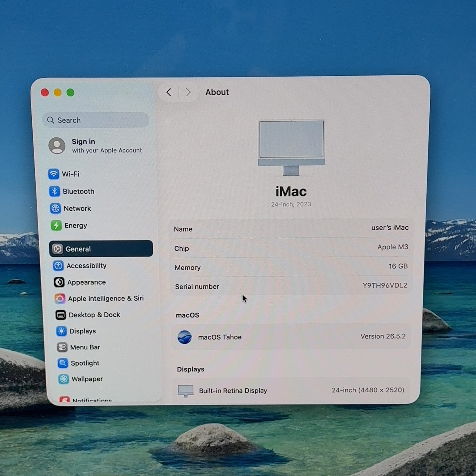
Task: Click the '24-inch (4480 × 2520)' display resolution
Action: pos(368,390)
